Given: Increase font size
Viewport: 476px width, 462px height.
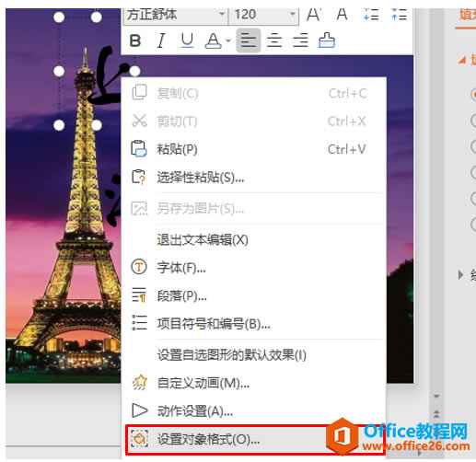Looking at the screenshot, I should click(x=314, y=15).
